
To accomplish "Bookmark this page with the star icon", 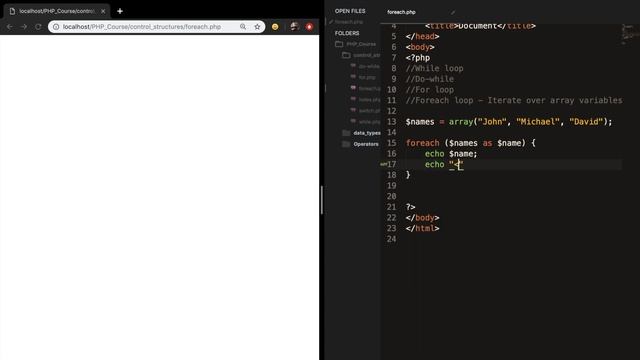I will [257, 27].
